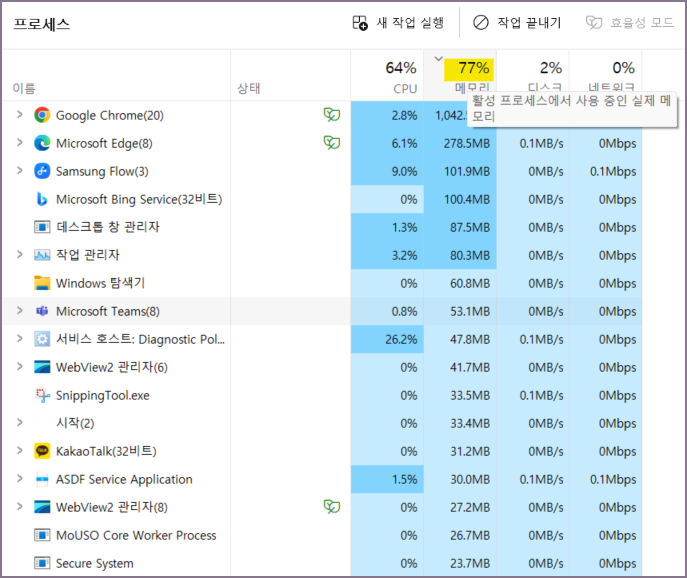This screenshot has width=687, height=578.
Task: Sort by the 이름 column header
Action: 116,75
